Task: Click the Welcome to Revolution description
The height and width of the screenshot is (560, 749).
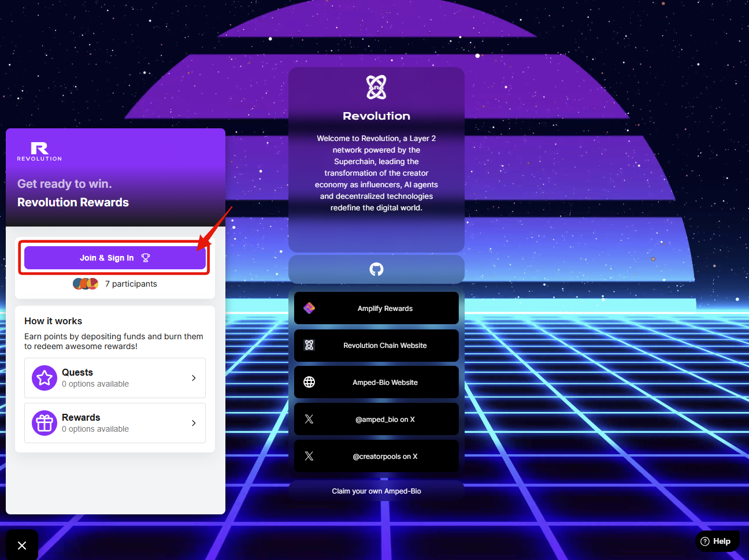Action: coord(376,173)
